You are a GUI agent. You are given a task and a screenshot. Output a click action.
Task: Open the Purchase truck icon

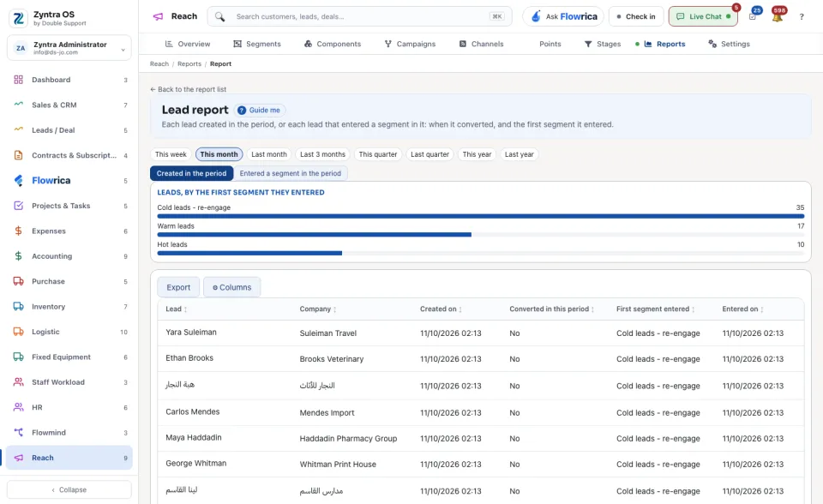tap(18, 281)
